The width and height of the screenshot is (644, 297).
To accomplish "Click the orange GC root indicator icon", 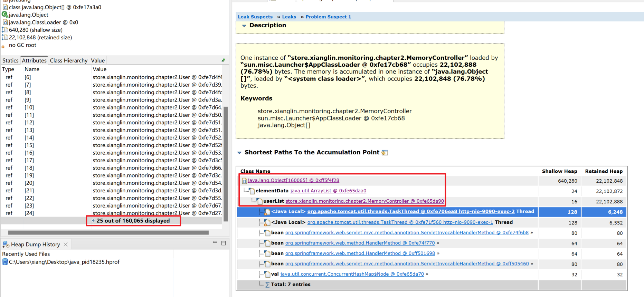I will (x=3, y=46).
